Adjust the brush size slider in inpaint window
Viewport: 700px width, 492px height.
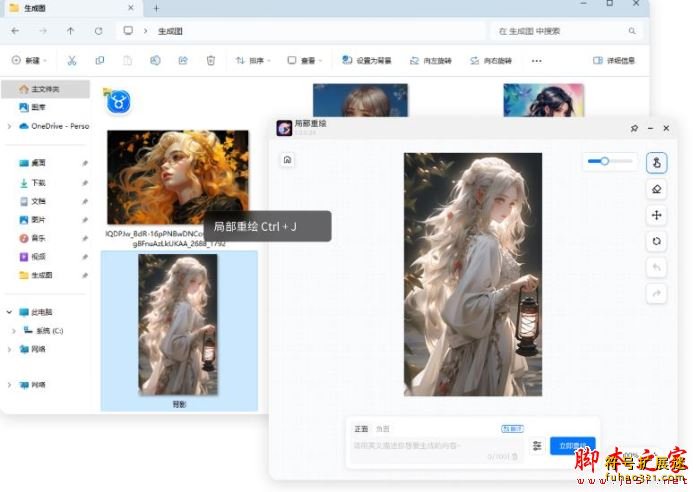610,161
